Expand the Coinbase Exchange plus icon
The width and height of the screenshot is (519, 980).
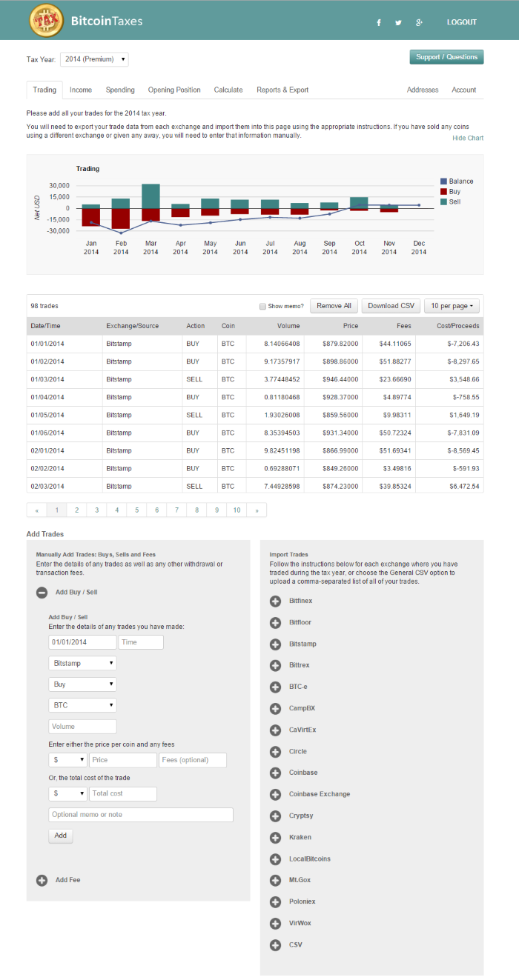(x=276, y=794)
